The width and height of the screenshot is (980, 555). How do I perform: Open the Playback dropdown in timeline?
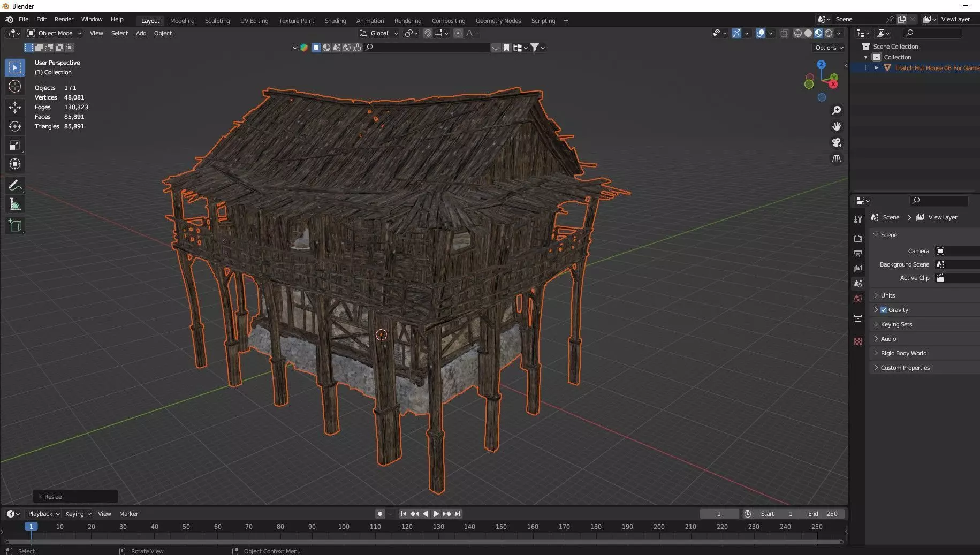pyautogui.click(x=43, y=514)
